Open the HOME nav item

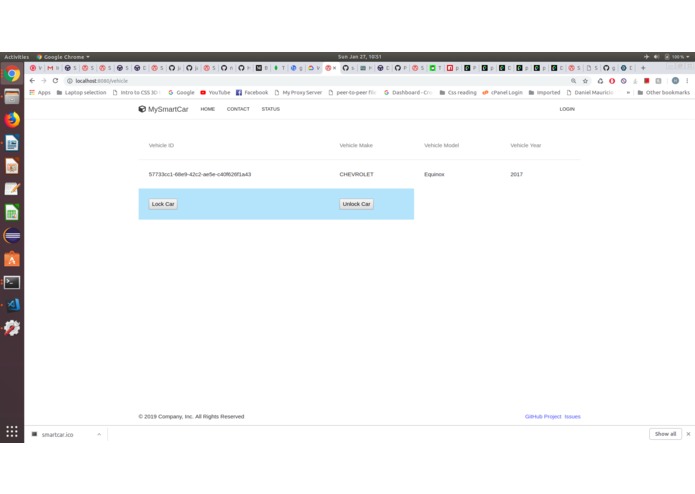point(207,109)
